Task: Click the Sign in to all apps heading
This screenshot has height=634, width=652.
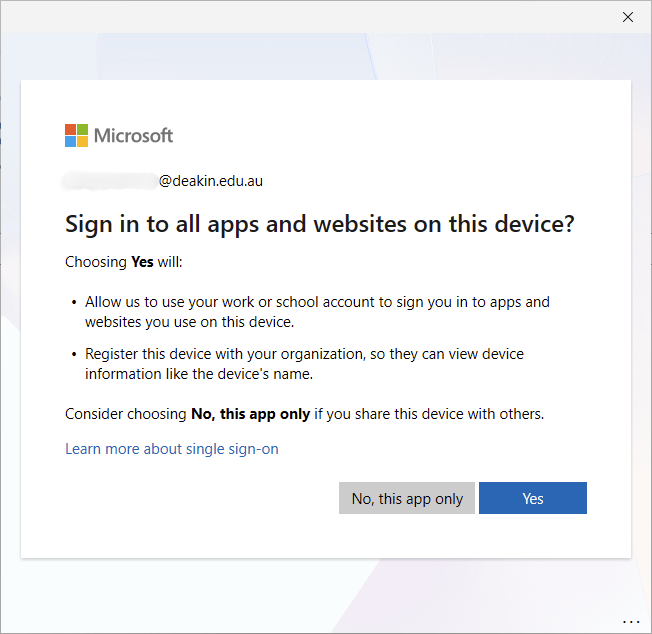Action: point(319,224)
